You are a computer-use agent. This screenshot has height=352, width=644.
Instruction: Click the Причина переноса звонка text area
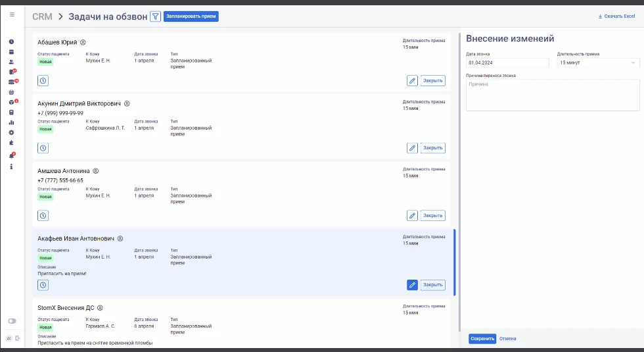[x=553, y=95]
